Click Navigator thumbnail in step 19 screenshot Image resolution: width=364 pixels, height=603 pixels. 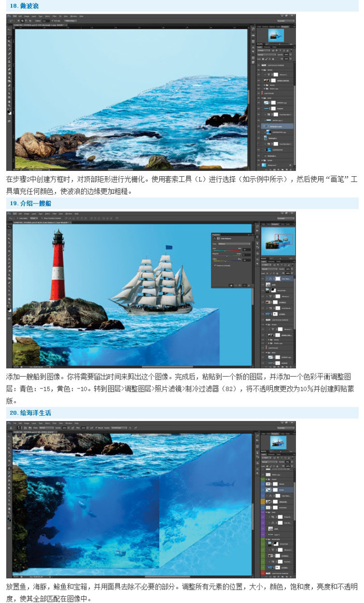(279, 241)
